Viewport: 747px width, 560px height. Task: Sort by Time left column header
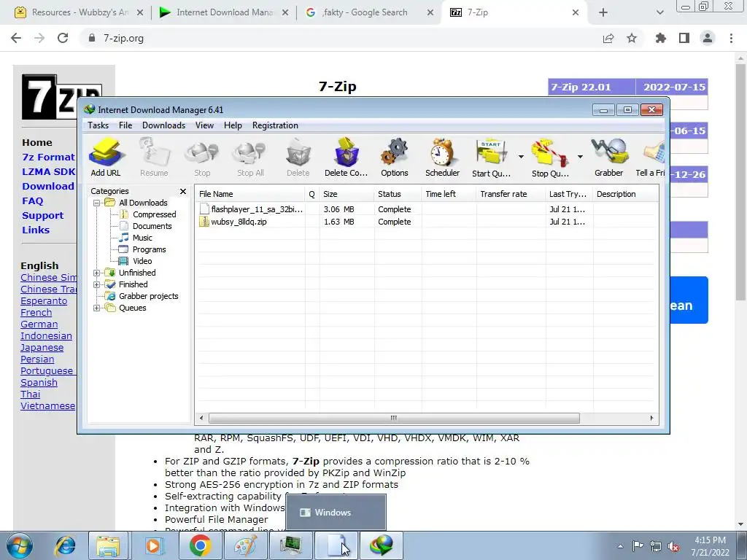pos(449,194)
